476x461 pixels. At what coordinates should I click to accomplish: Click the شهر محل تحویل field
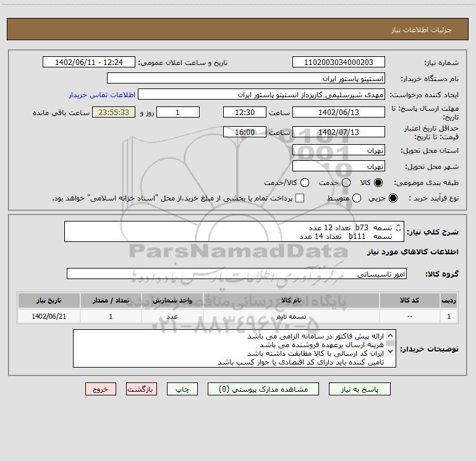point(339,166)
